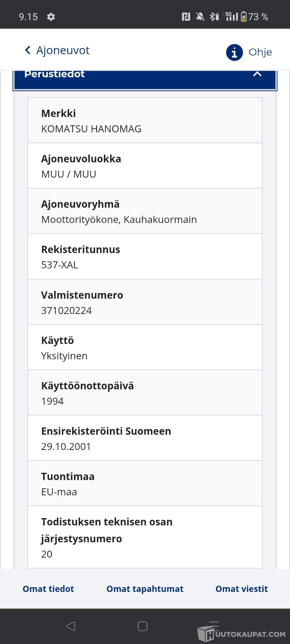This screenshot has height=644, width=290.
Task: Open the Omat tiedot tab
Action: coord(48,589)
